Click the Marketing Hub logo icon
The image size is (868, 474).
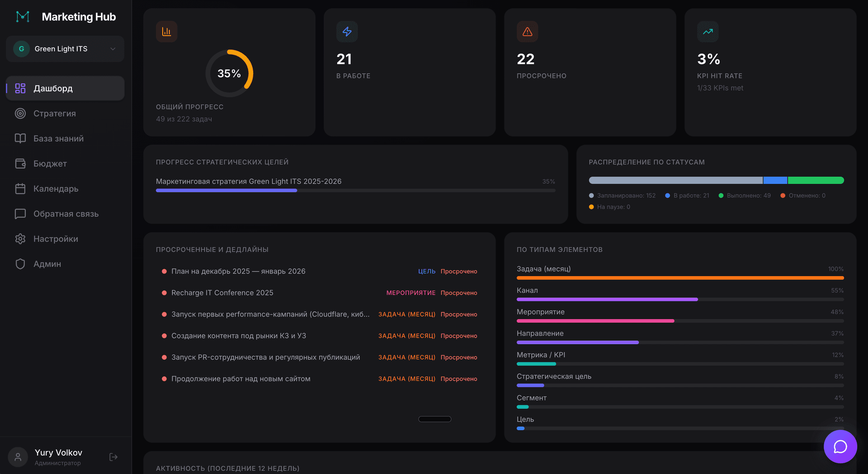click(23, 17)
